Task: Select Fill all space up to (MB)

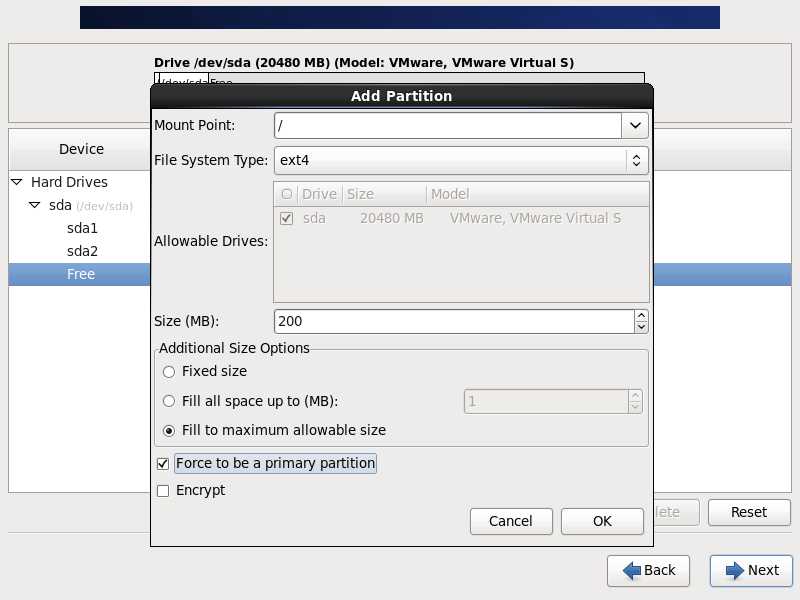Action: tap(169, 401)
